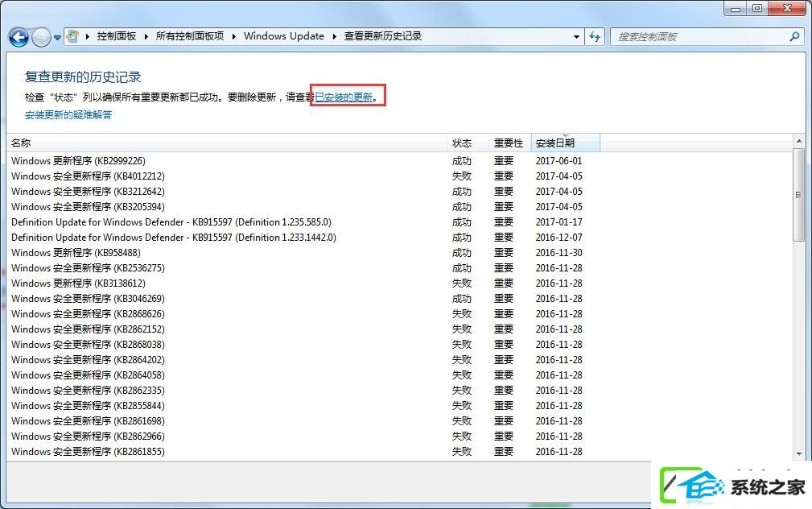This screenshot has height=509, width=812.
Task: Click the vertical scrollbar thumb
Action: click(799, 196)
